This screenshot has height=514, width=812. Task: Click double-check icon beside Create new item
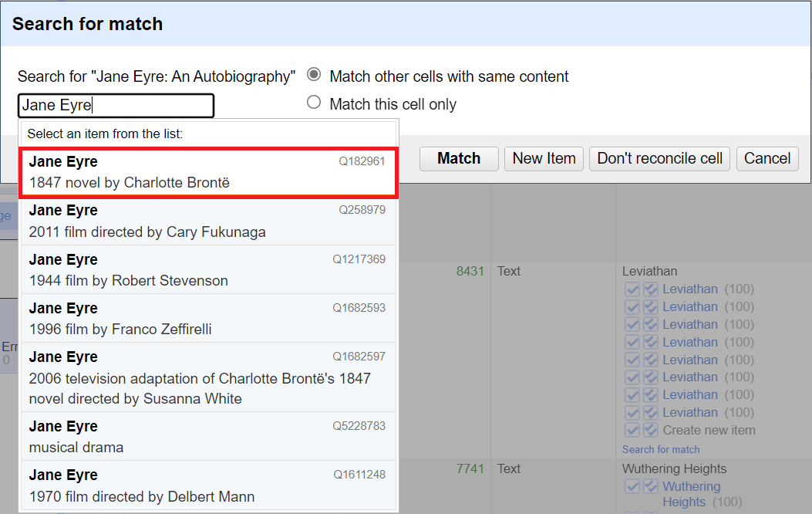[x=650, y=430]
